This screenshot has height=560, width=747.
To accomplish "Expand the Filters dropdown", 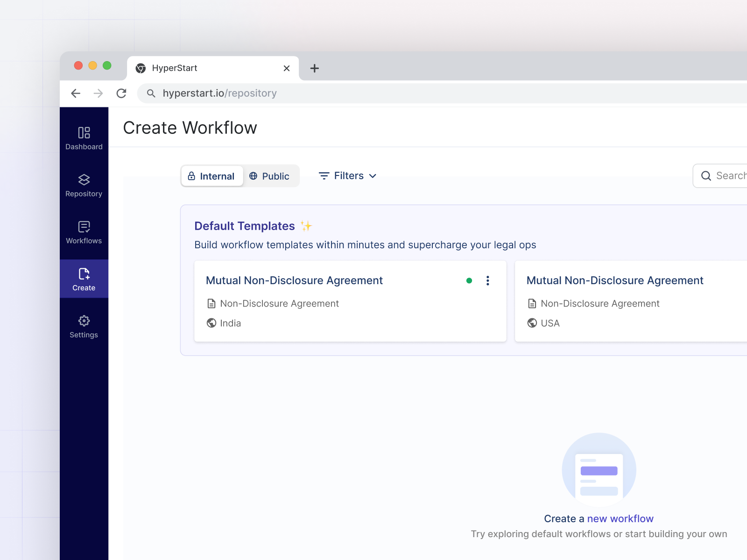I will [348, 176].
